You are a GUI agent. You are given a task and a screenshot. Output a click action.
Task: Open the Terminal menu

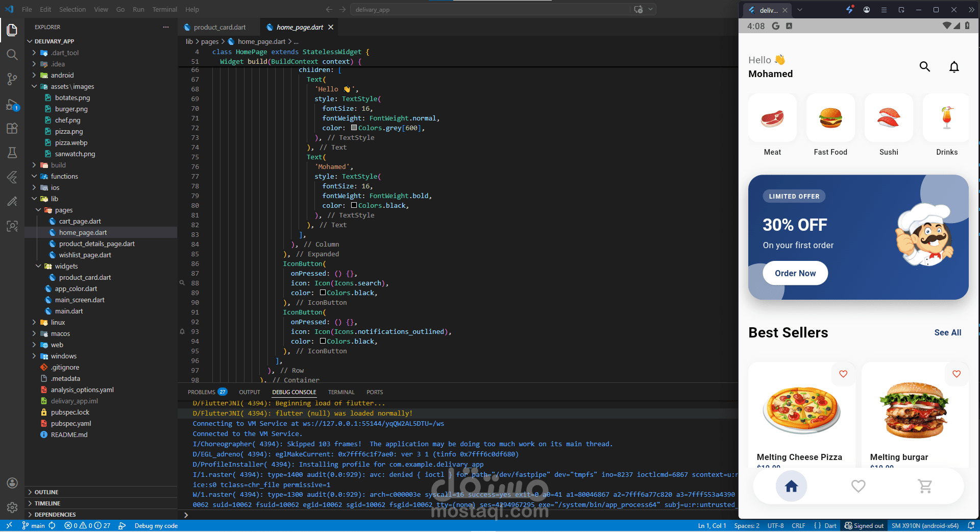coord(164,9)
